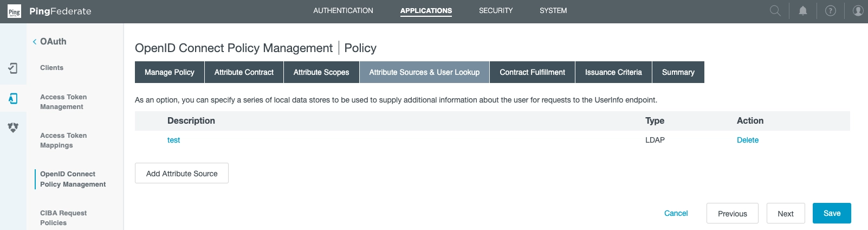
Task: Open the Authentication top menu
Action: 343,11
